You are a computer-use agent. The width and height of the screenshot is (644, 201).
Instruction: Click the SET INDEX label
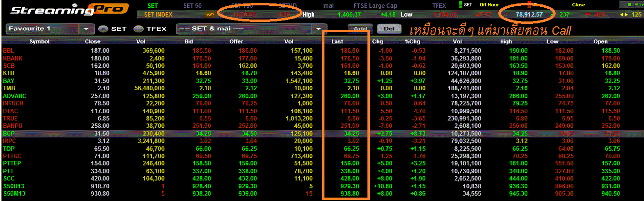[x=158, y=15]
